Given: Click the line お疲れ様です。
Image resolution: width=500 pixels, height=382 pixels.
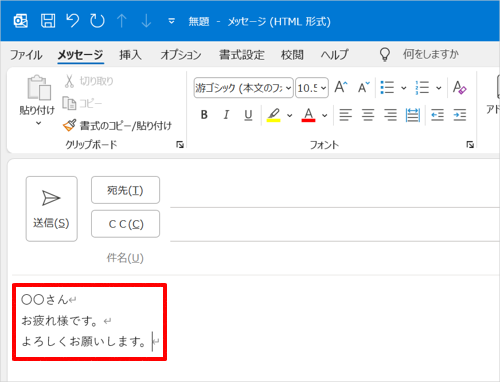Looking at the screenshot, I should point(60,321).
